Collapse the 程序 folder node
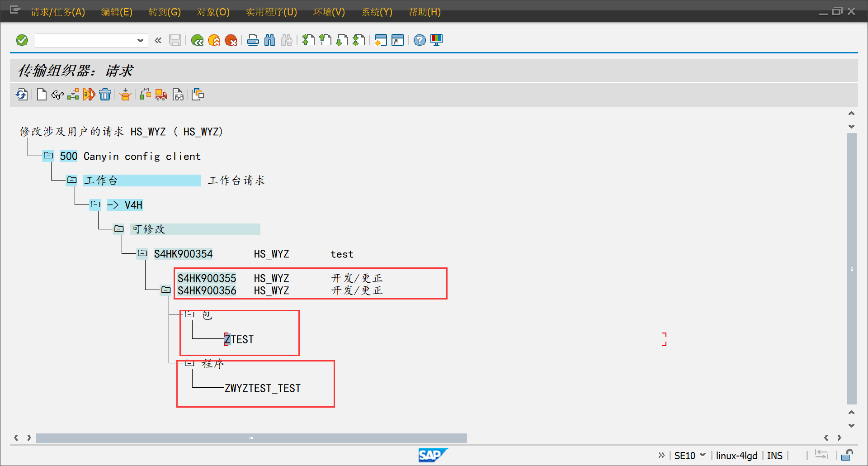Screen dimensions: 868x466 [189, 363]
